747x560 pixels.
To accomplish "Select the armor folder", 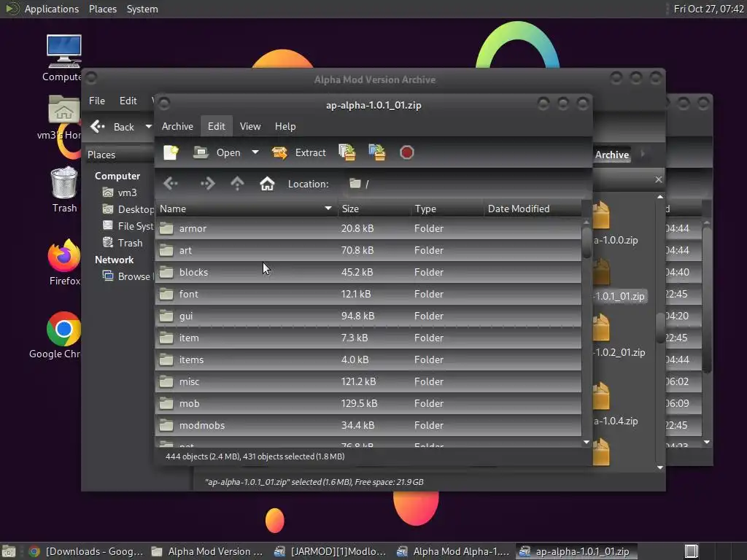I will click(368, 228).
